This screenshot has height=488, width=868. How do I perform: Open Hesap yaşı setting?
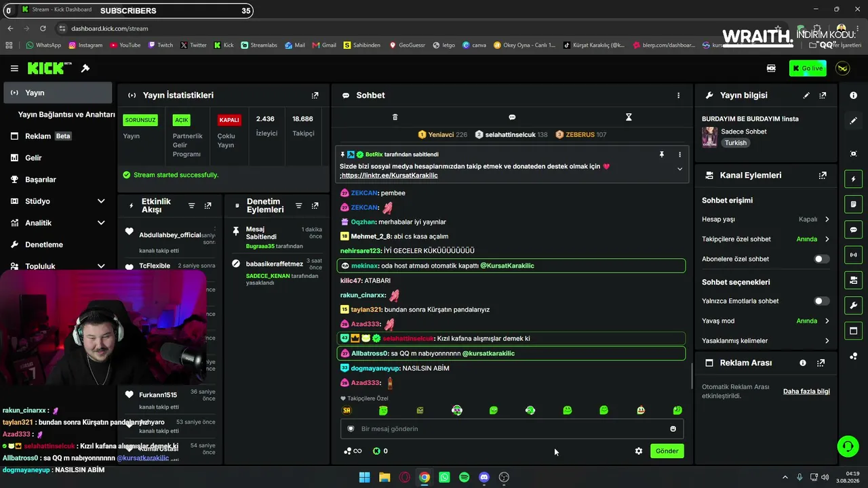[x=766, y=220]
